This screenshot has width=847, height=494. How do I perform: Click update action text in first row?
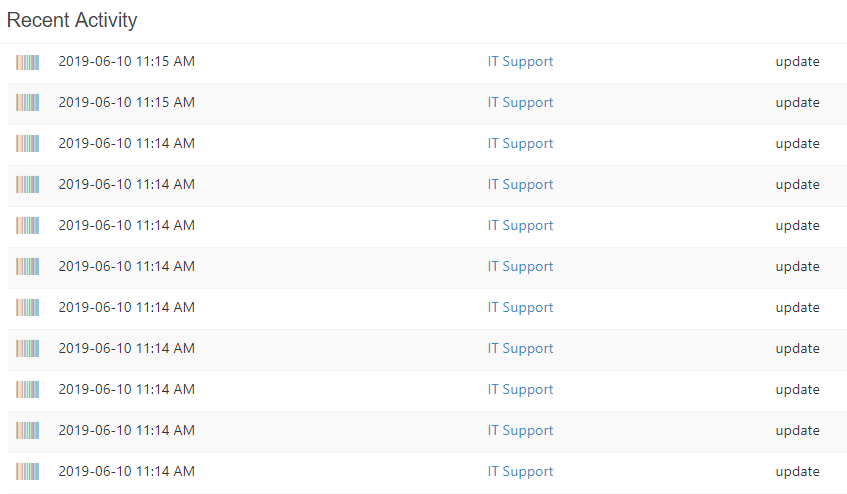point(797,62)
